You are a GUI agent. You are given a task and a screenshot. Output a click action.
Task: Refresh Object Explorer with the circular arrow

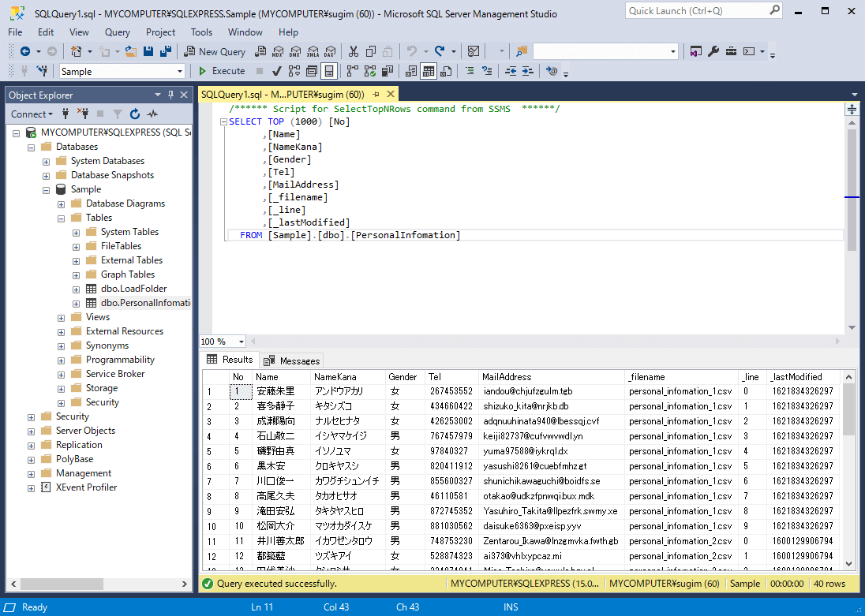pyautogui.click(x=135, y=114)
